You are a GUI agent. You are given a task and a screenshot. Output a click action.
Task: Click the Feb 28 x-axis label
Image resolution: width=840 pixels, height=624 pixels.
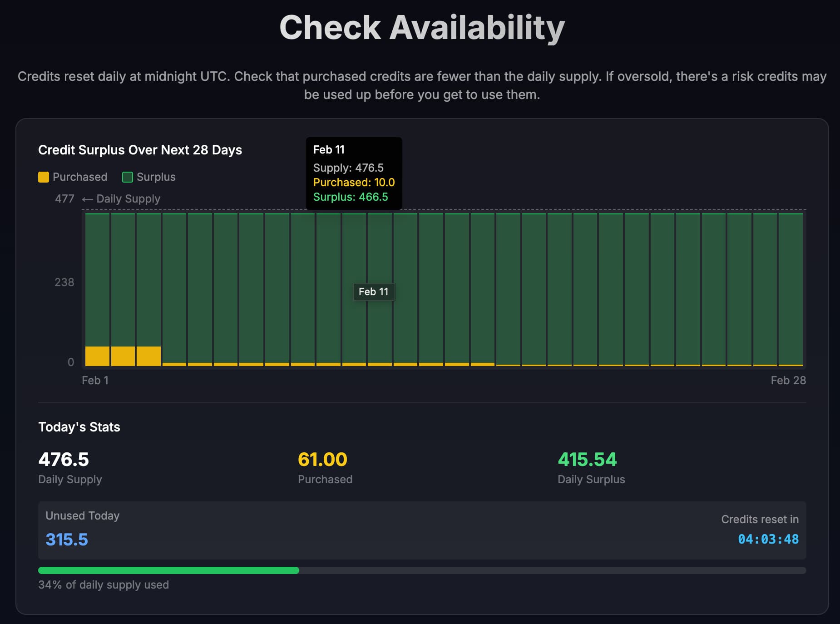click(x=788, y=381)
